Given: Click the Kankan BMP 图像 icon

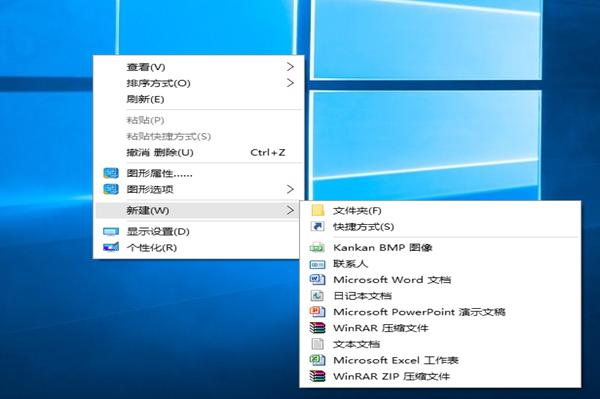Looking at the screenshot, I should [x=318, y=248].
